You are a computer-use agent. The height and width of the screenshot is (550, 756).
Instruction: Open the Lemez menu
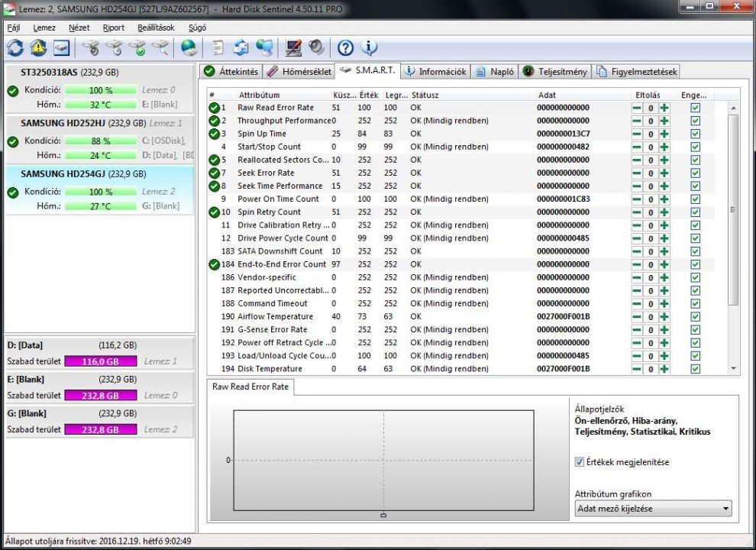coord(44,28)
